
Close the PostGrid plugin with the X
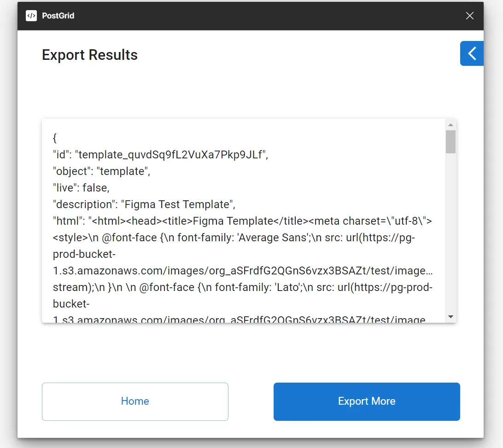tap(469, 16)
